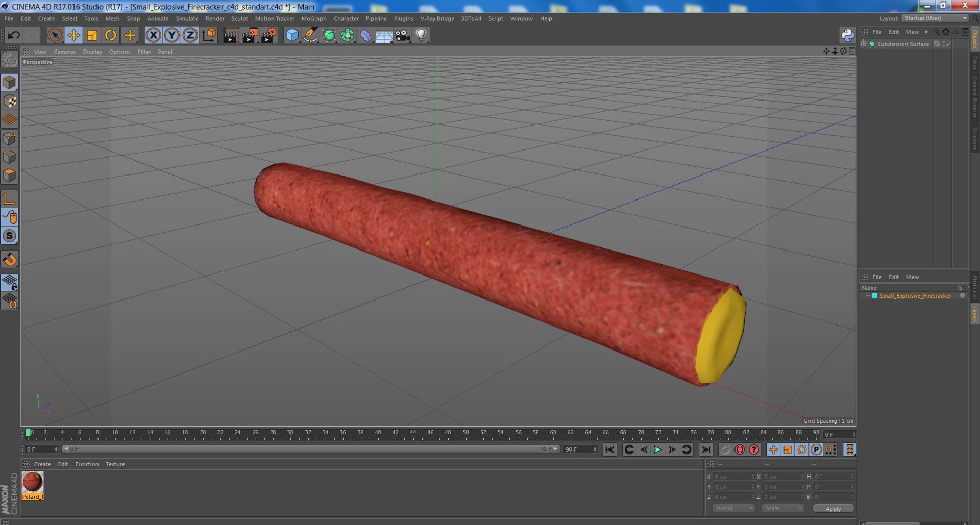Enable Edges mode
The width and height of the screenshot is (980, 525).
(10, 157)
